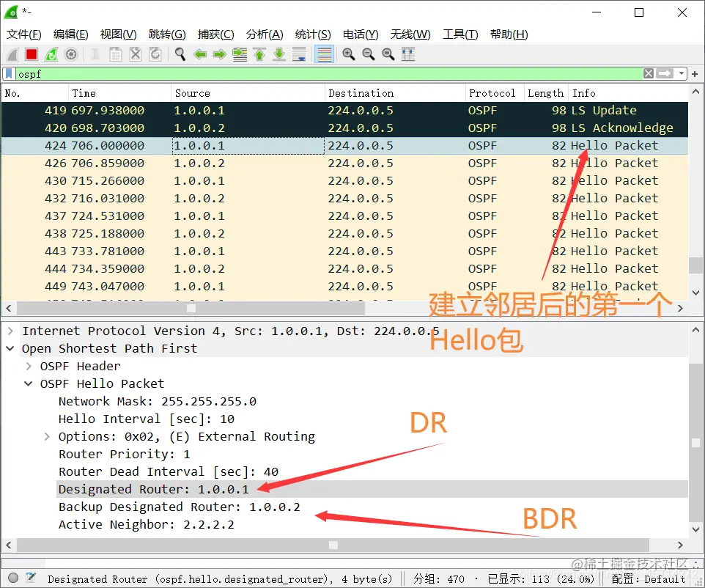Sort packets by the Length column header
This screenshot has height=588, width=705.
[546, 93]
